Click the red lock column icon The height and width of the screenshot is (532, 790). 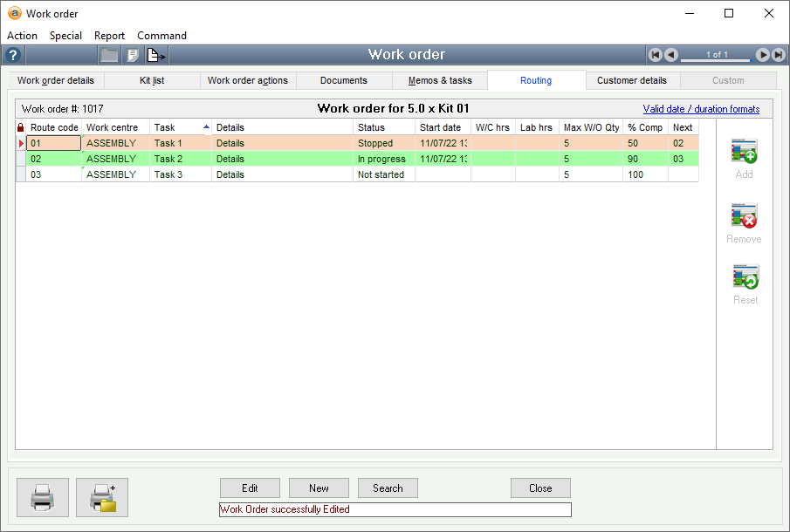point(21,127)
